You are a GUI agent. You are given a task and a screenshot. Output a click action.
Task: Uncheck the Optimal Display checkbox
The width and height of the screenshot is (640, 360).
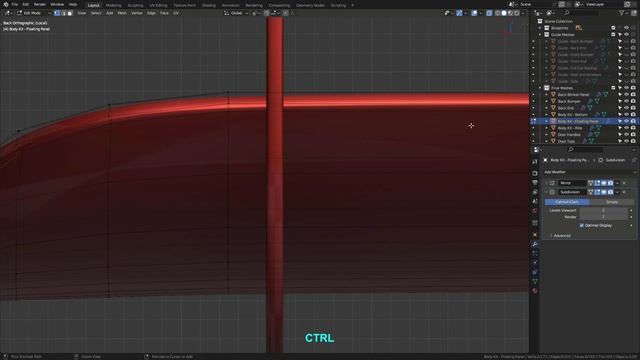tap(582, 225)
